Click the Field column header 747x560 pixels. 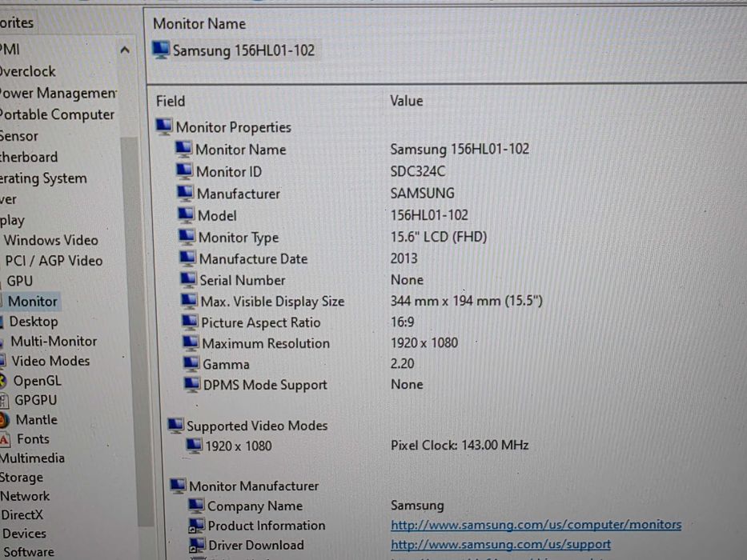pyautogui.click(x=171, y=101)
